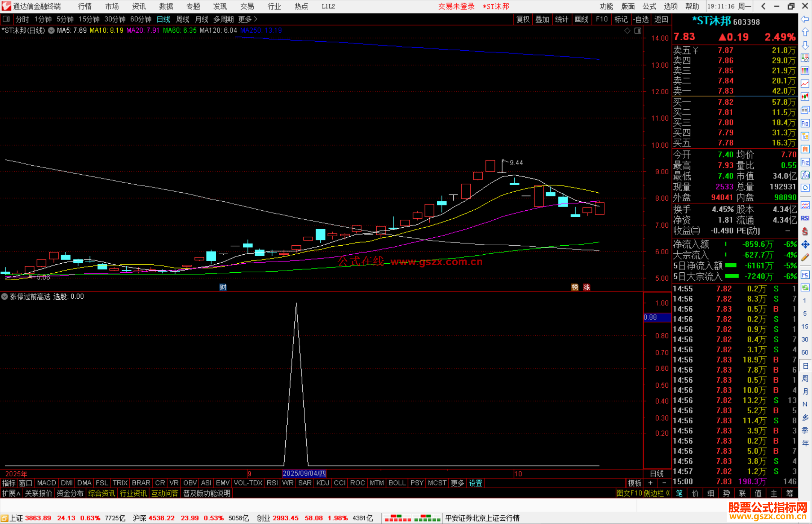Click the intraday line chart sidebar icon
The height and width of the screenshot is (524, 812).
pyautogui.click(x=805, y=84)
